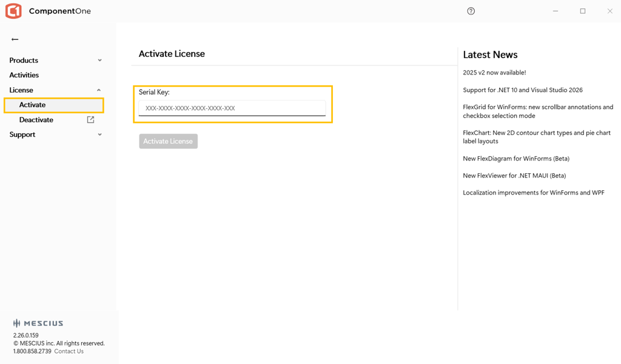Click the MESCIUS logo in the footer

pos(38,323)
